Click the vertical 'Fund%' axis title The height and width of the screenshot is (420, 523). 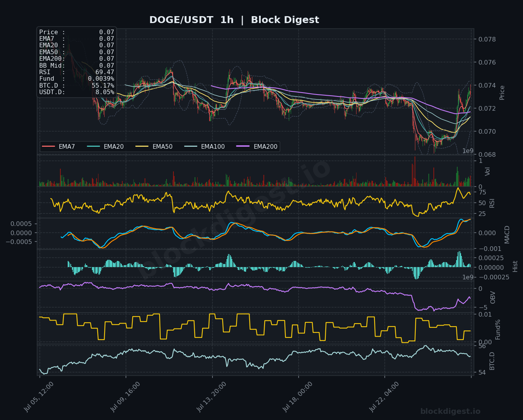(498, 329)
